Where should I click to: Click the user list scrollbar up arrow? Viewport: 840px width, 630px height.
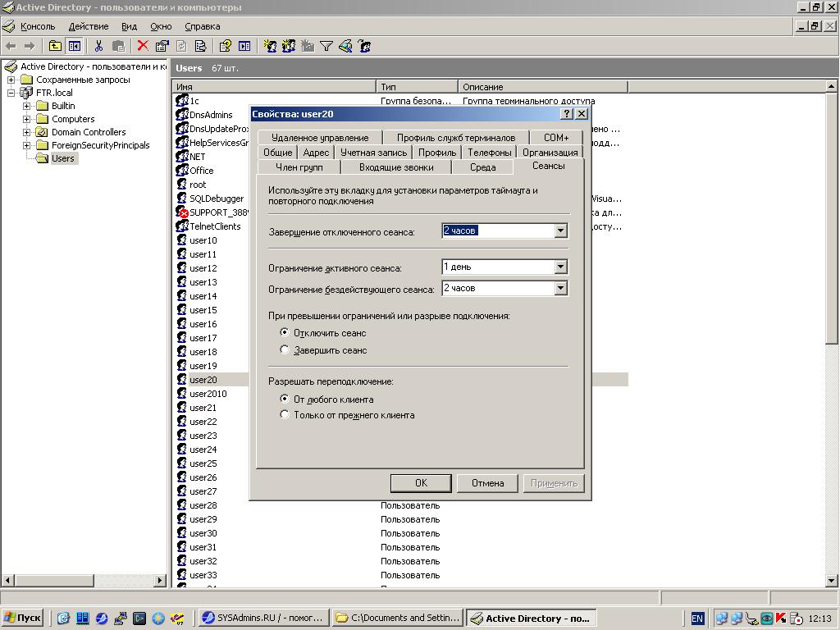(831, 86)
